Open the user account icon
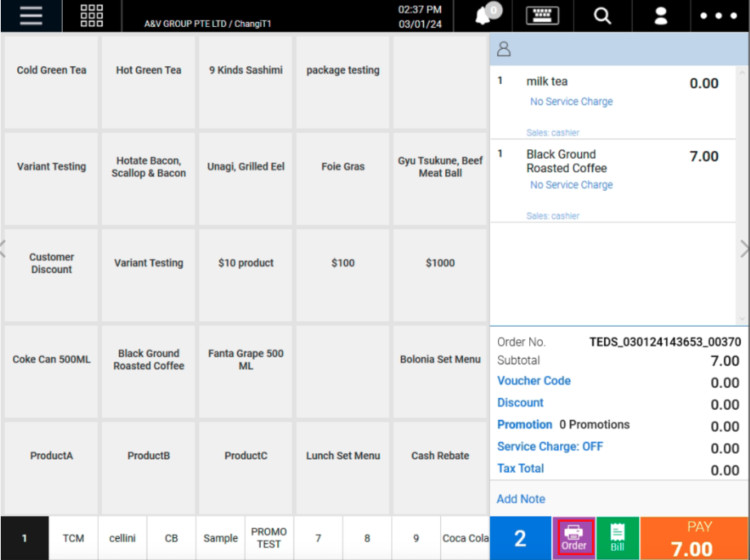This screenshot has height=560, width=750. click(x=661, y=15)
